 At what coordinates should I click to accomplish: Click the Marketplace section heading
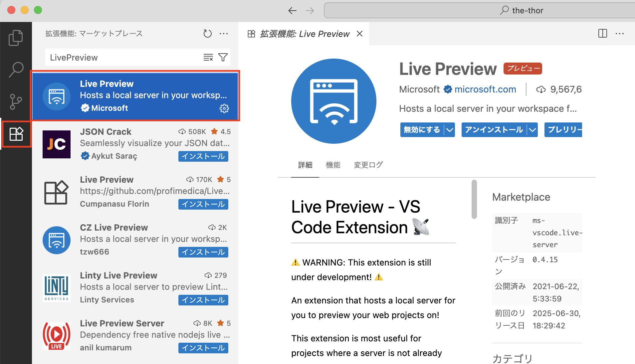(521, 197)
